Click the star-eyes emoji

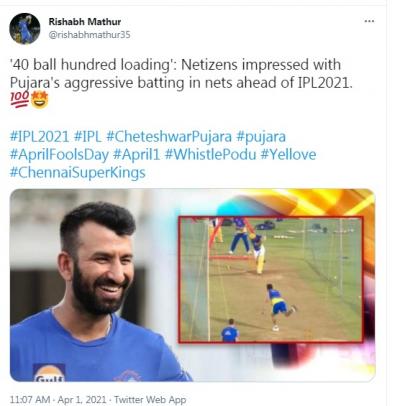(x=39, y=100)
